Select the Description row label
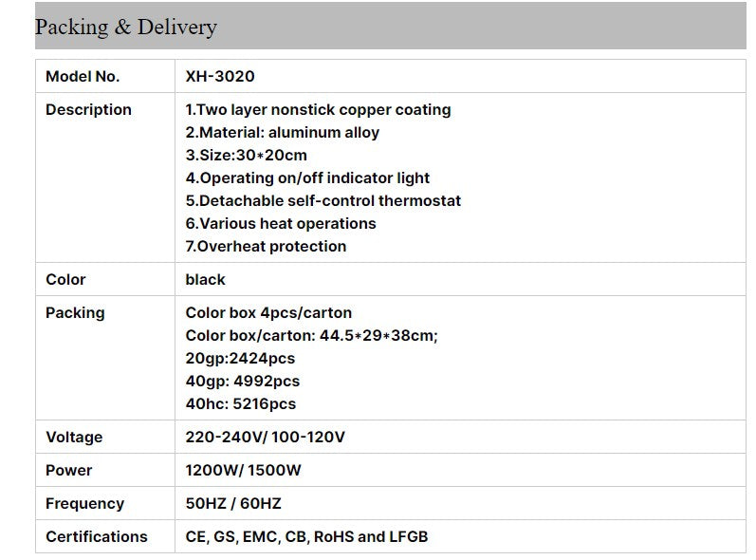756x560 pixels. [88, 109]
